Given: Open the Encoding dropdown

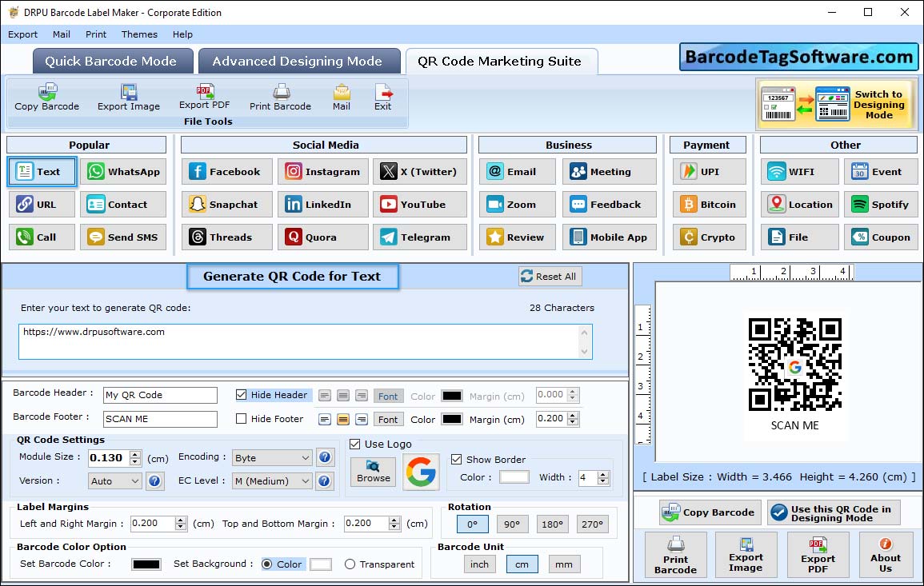Looking at the screenshot, I should point(272,457).
